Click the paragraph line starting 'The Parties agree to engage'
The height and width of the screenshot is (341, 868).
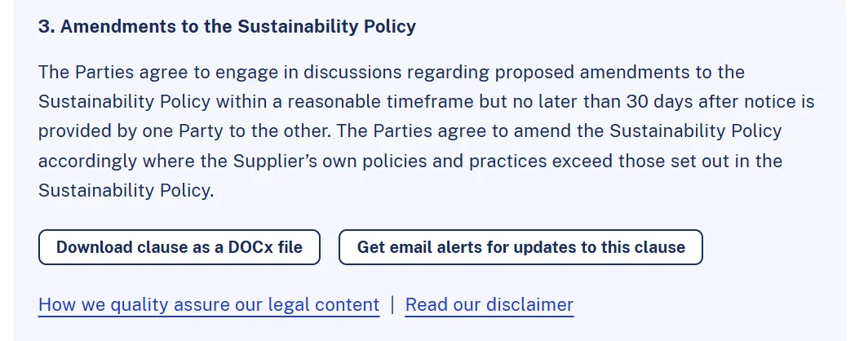pos(392,72)
